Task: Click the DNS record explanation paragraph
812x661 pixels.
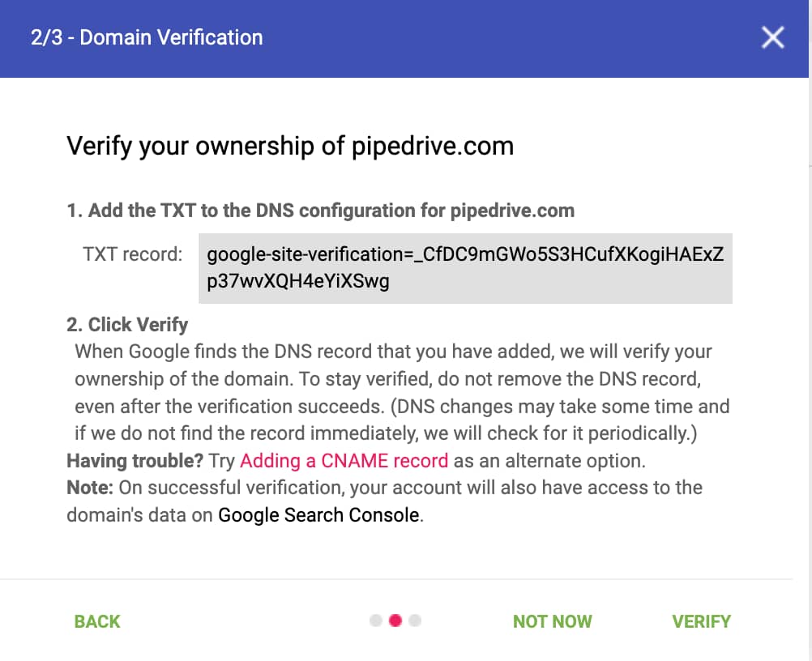Action: (402, 392)
